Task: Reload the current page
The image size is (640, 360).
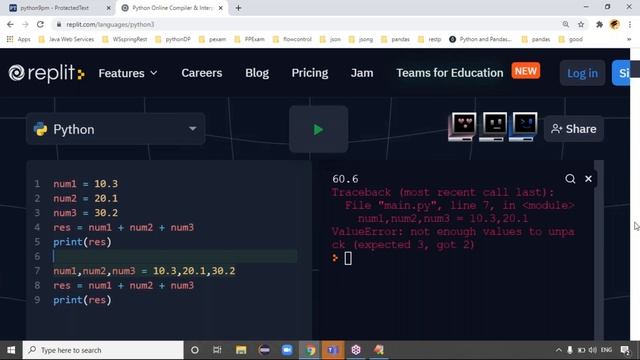Action: click(x=40, y=24)
